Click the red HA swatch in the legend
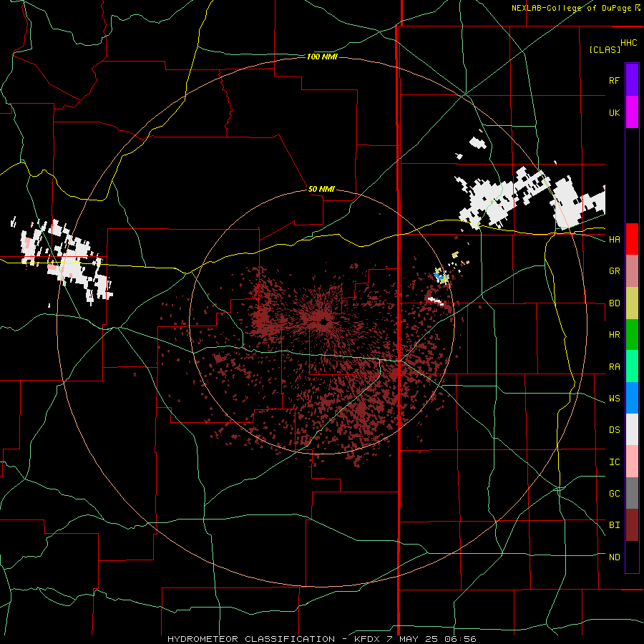The image size is (644, 644). (x=632, y=239)
